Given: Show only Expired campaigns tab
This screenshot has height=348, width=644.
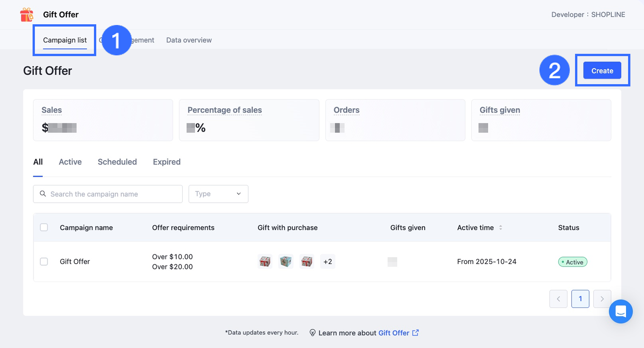Looking at the screenshot, I should pos(167,162).
